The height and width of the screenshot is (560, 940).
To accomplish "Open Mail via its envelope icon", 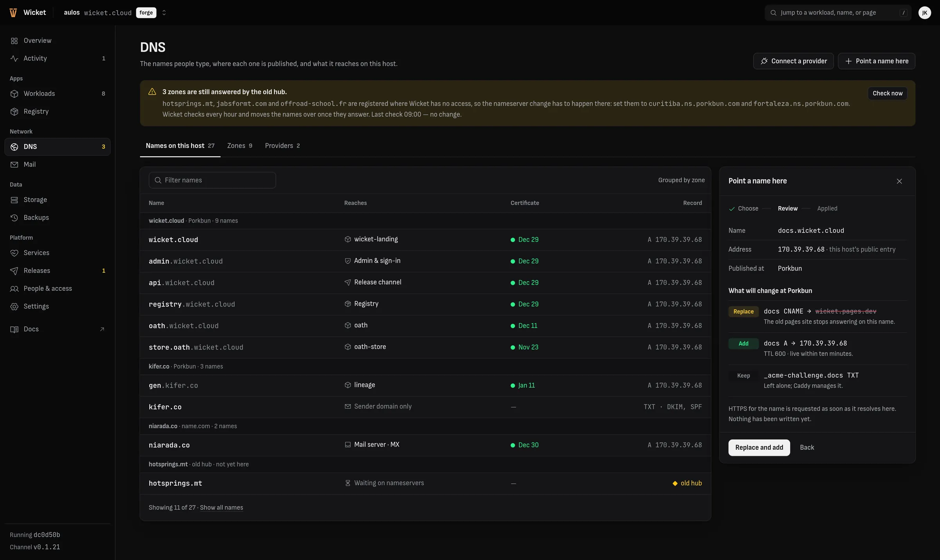I will point(14,164).
